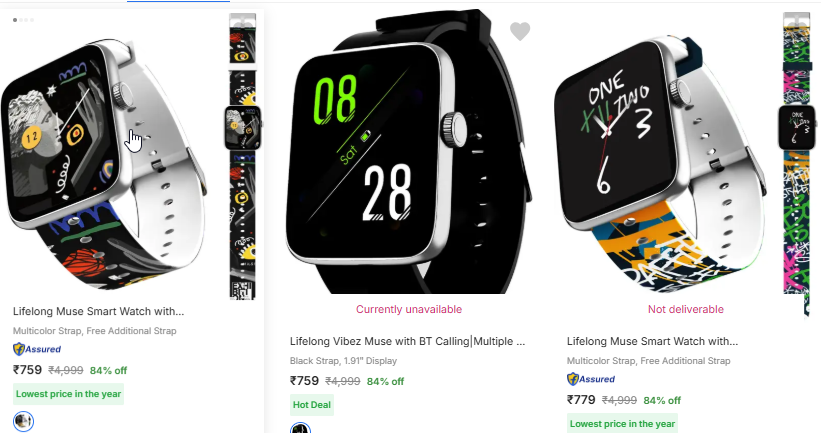Image resolution: width=821 pixels, height=433 pixels.
Task: Click Lowest price tag on first watch
Action: click(x=69, y=394)
